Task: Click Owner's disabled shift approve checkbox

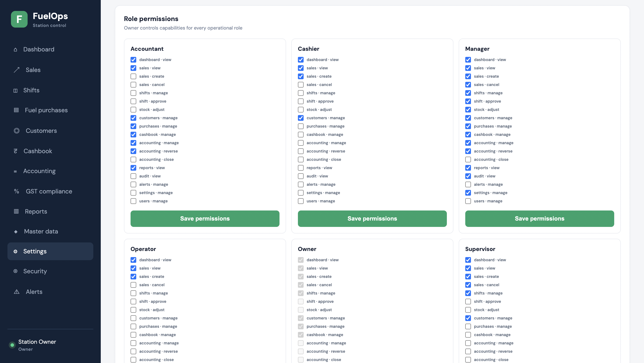Action: pos(301,302)
